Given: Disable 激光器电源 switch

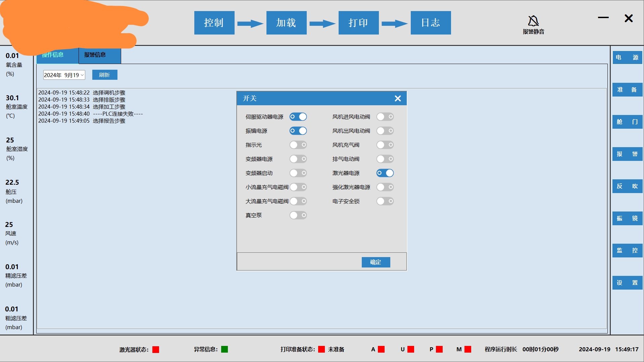Looking at the screenshot, I should (385, 173).
